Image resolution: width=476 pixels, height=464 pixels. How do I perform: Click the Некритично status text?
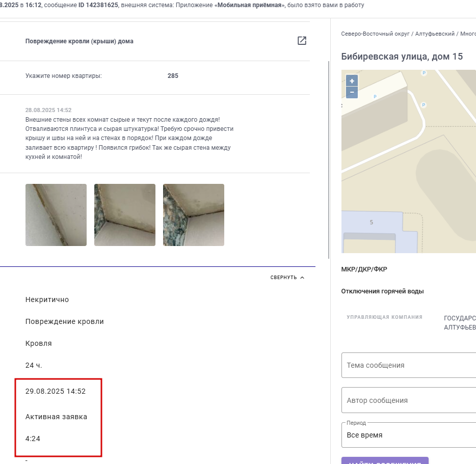47,299
